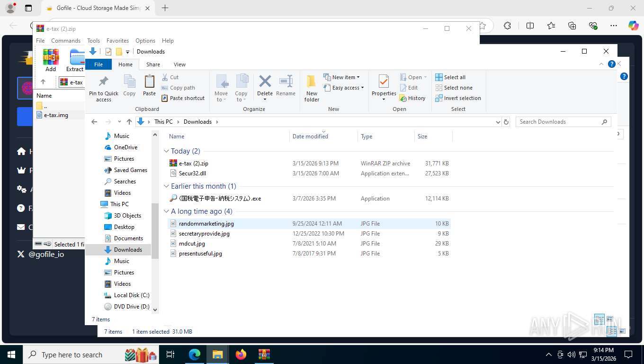Click Paste shortcut in ribbon
This screenshot has width=644, height=364.
point(183,98)
